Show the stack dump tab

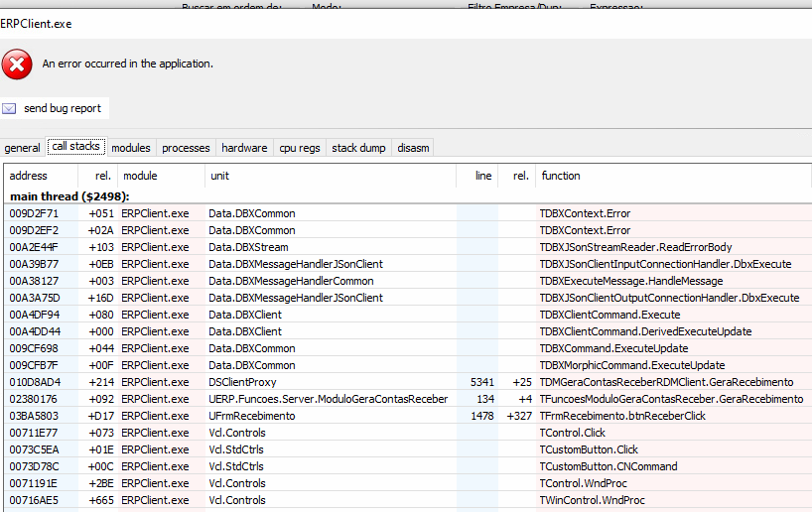[358, 148]
